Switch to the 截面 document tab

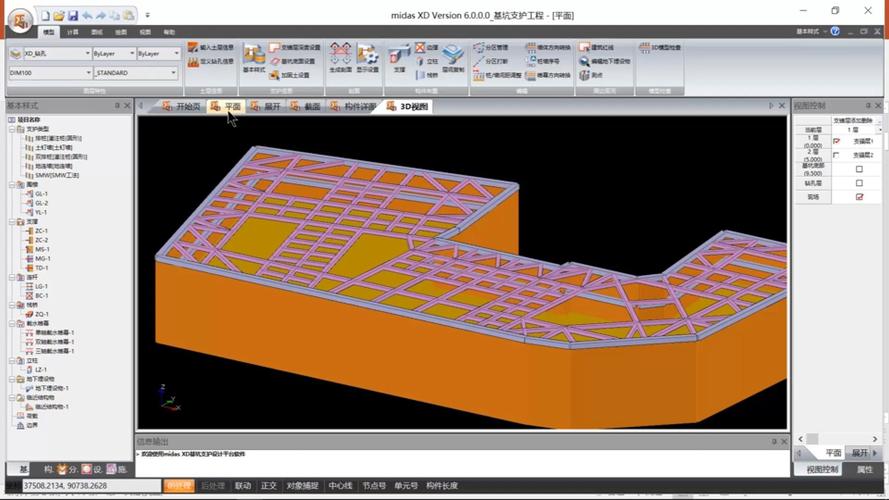(306, 107)
